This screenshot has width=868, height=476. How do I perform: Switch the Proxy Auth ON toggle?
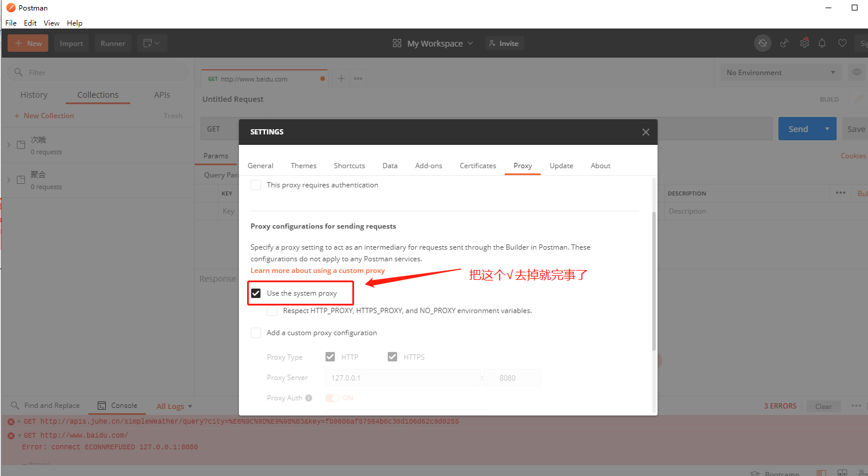(332, 398)
